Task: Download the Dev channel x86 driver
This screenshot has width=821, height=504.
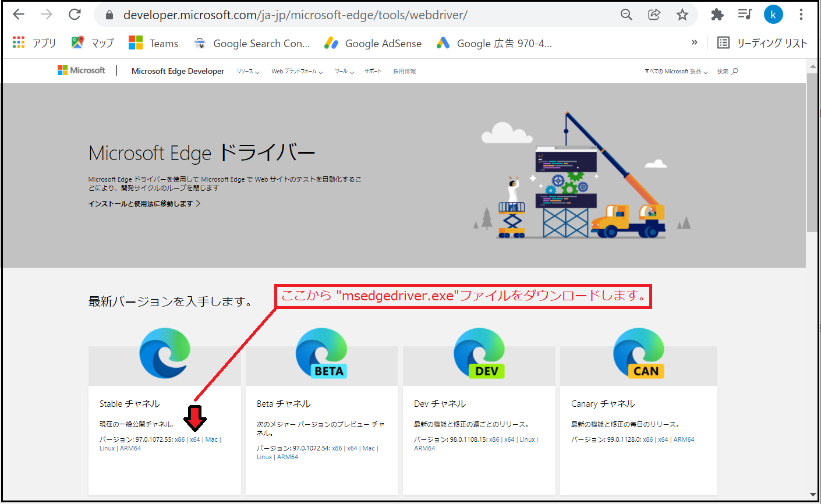Action: [494, 439]
